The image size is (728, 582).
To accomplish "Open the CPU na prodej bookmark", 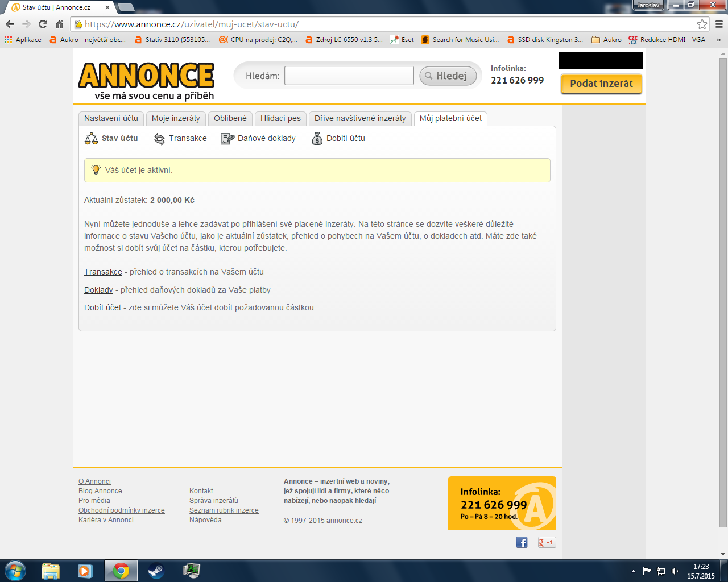I will (258, 40).
